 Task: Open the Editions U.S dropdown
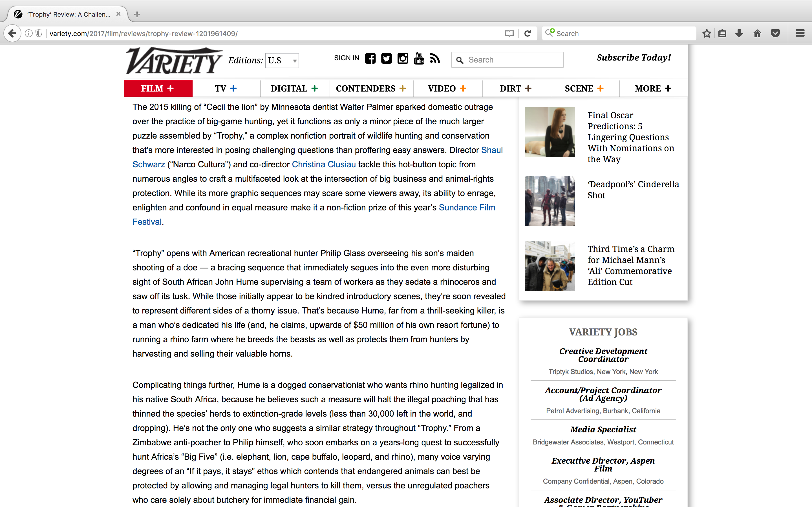(282, 61)
